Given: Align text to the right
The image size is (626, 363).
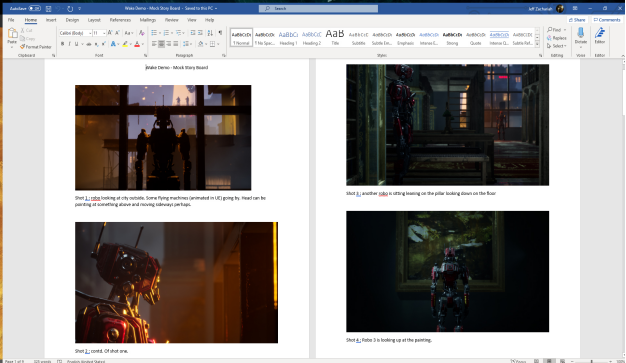Looking at the screenshot, I should pyautogui.click(x=168, y=44).
